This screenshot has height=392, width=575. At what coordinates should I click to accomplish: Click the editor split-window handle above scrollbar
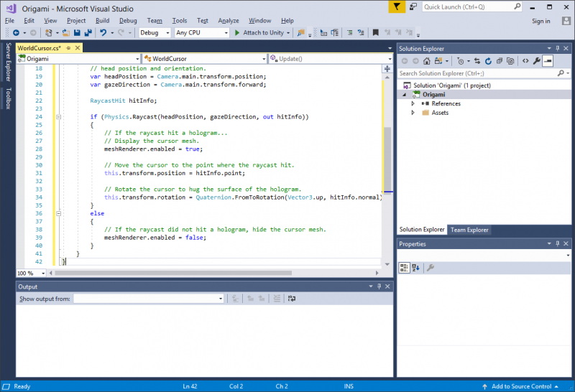tap(387, 69)
